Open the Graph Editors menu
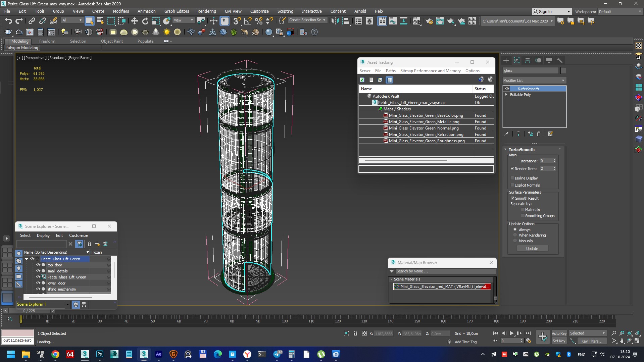 tap(177, 11)
